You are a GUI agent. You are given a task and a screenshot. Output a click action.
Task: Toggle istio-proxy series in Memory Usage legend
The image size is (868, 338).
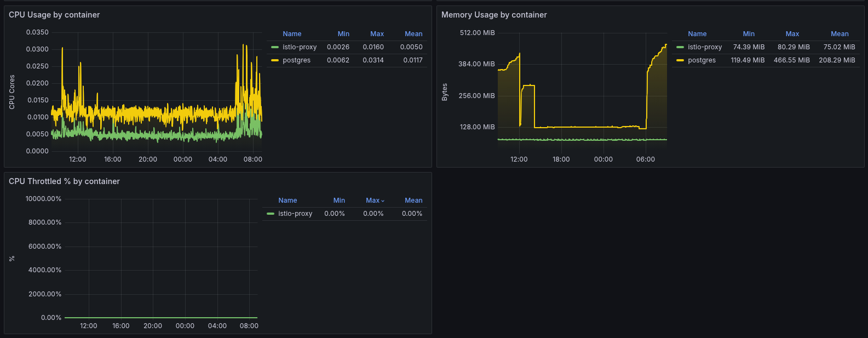(705, 47)
